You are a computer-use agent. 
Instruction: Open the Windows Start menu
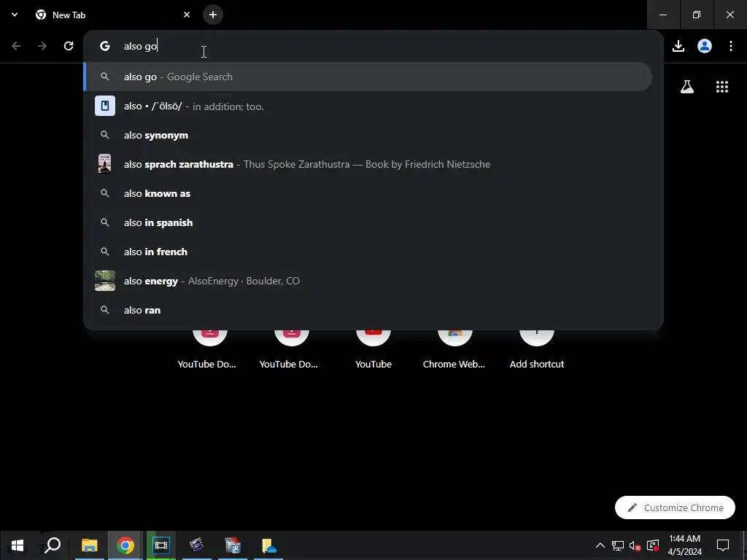18,545
